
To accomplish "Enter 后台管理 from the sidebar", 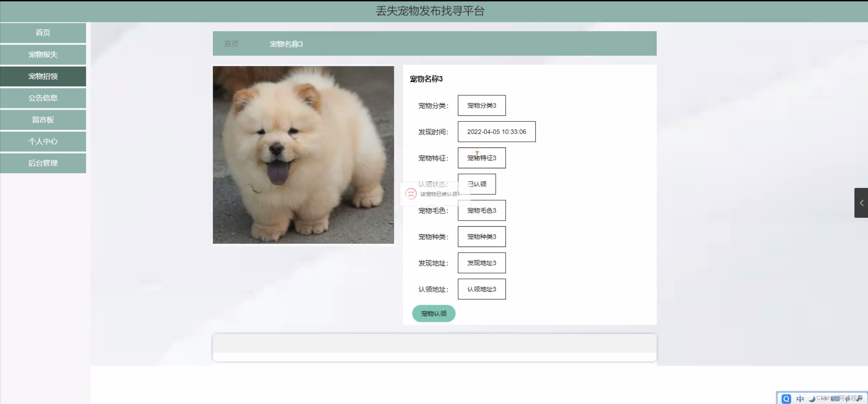I will click(43, 163).
